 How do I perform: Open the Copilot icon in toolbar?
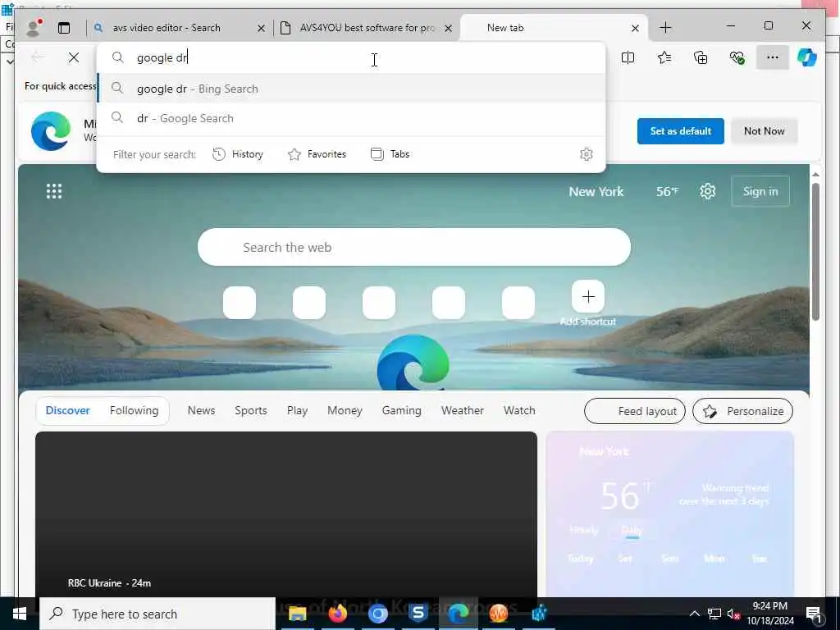[807, 57]
